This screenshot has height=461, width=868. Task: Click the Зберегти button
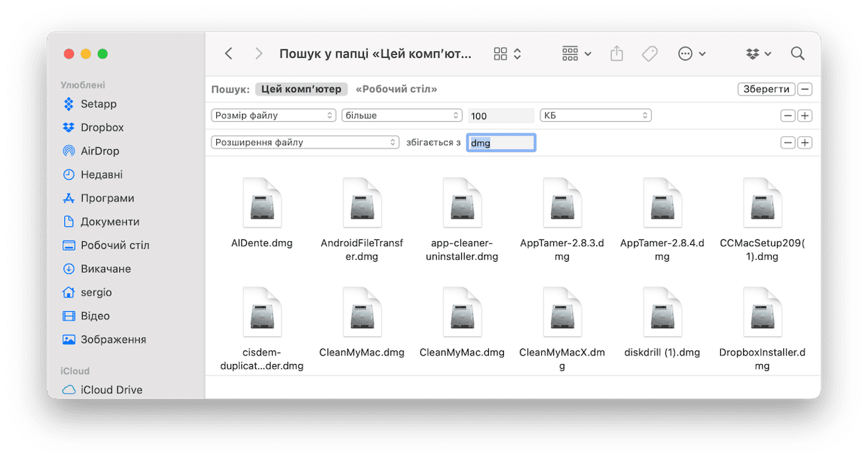[x=766, y=89]
